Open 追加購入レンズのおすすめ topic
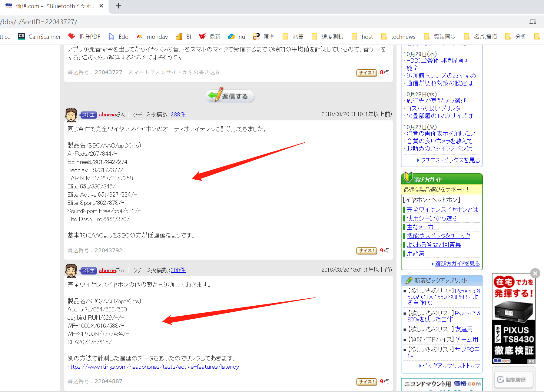Viewport: 544px width, 392px height. [x=441, y=75]
